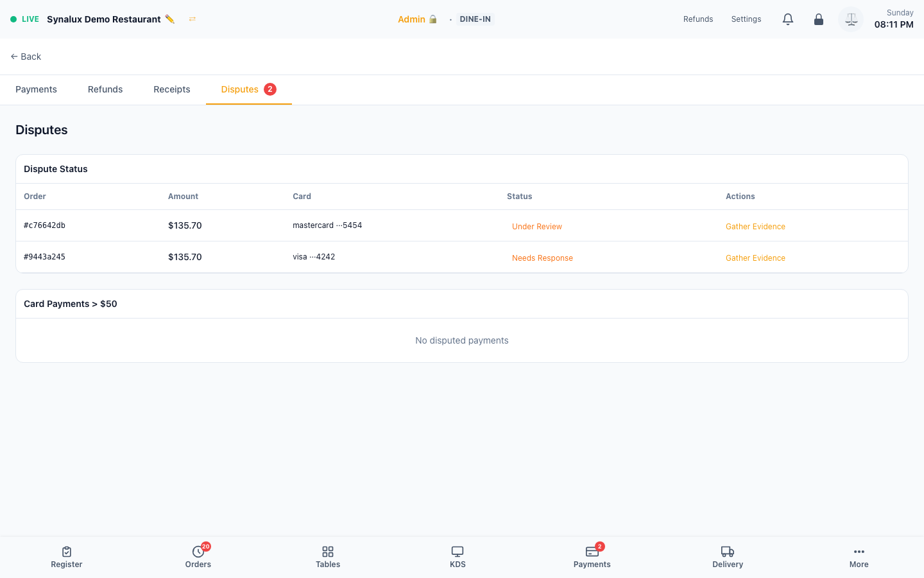The image size is (924, 578).
Task: Gather Evidence for order #9443a245
Action: coord(755,258)
